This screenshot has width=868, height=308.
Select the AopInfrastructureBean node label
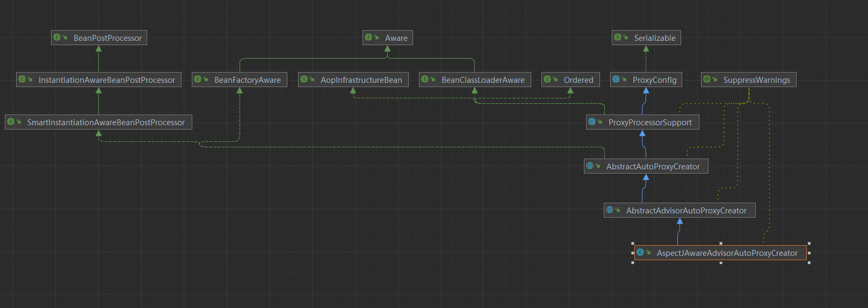pyautogui.click(x=361, y=80)
